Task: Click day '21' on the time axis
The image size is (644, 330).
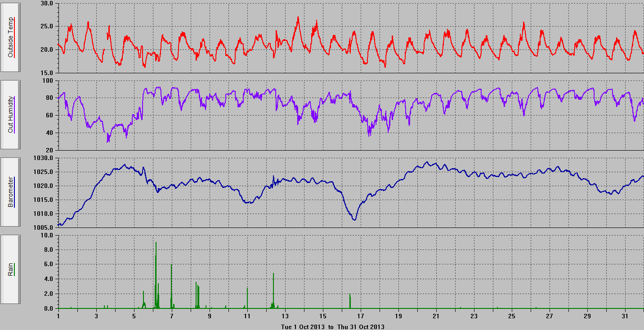Action: 436,316
